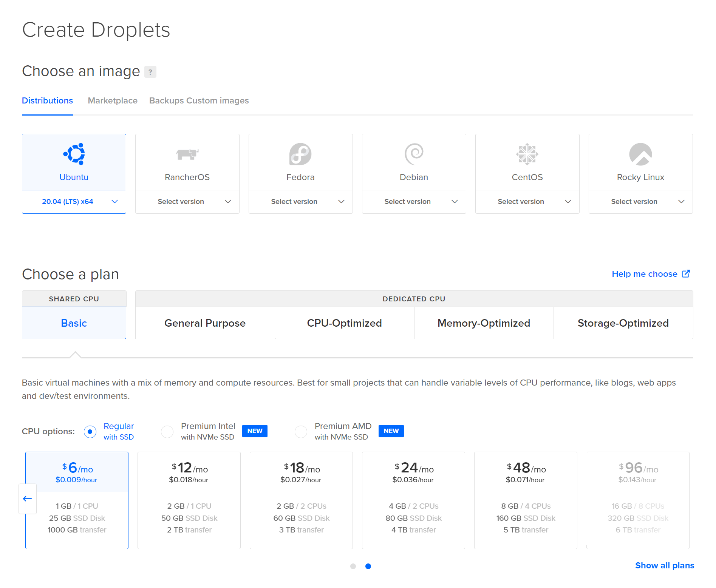Open the question mark help icon
Viewport: 716px width, 588px height.
[x=150, y=72]
